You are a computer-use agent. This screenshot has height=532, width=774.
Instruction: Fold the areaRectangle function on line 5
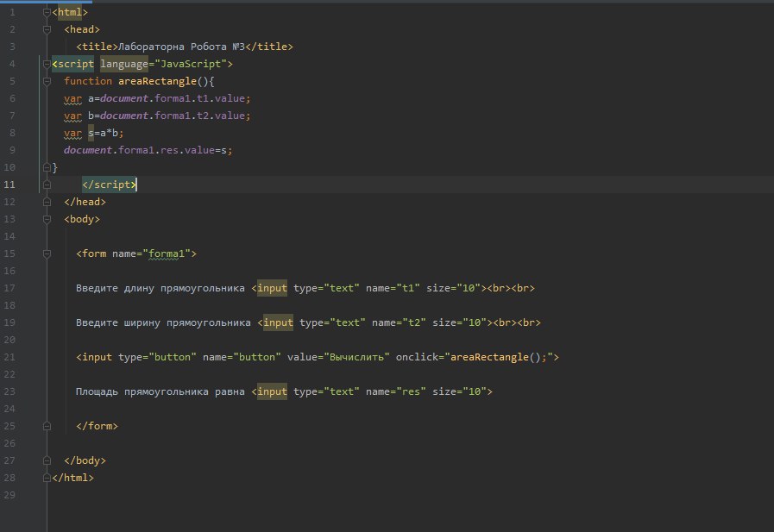(x=47, y=81)
